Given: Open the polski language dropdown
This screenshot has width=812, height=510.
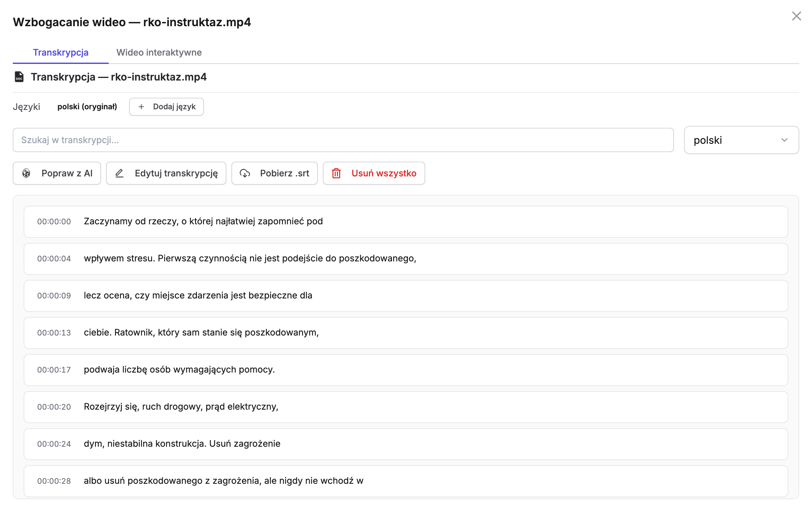Looking at the screenshot, I should [x=741, y=140].
